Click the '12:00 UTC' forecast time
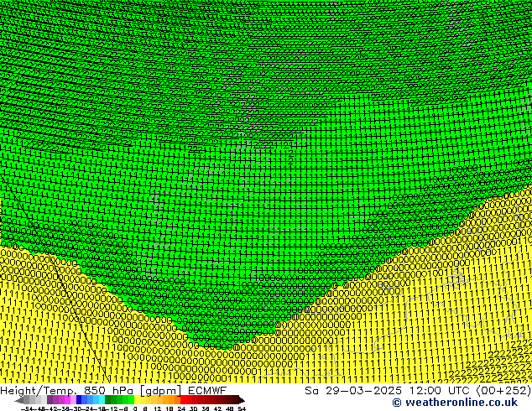The image size is (532, 411). [x=441, y=391]
